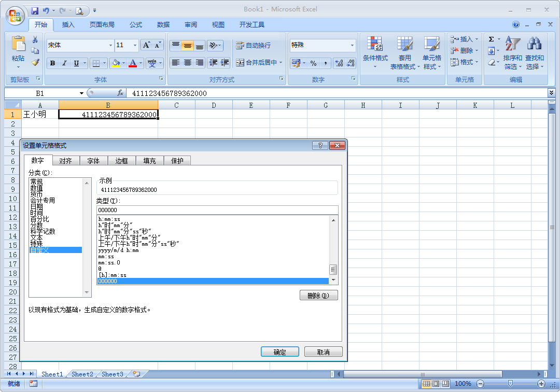560x392 pixels.
Task: Toggle Italic formatting button
Action: click(65, 63)
